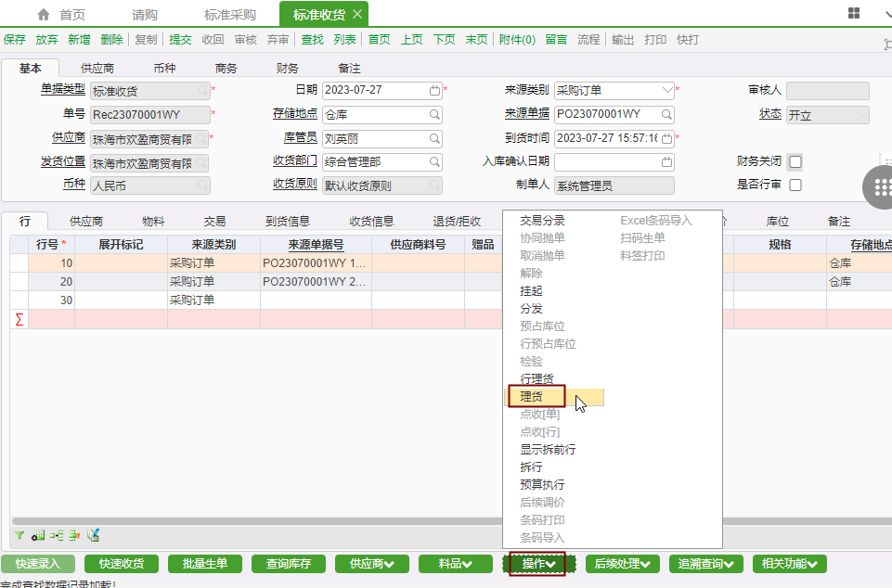
Task: Toggle the 财务关闭 checkbox
Action: (795, 162)
